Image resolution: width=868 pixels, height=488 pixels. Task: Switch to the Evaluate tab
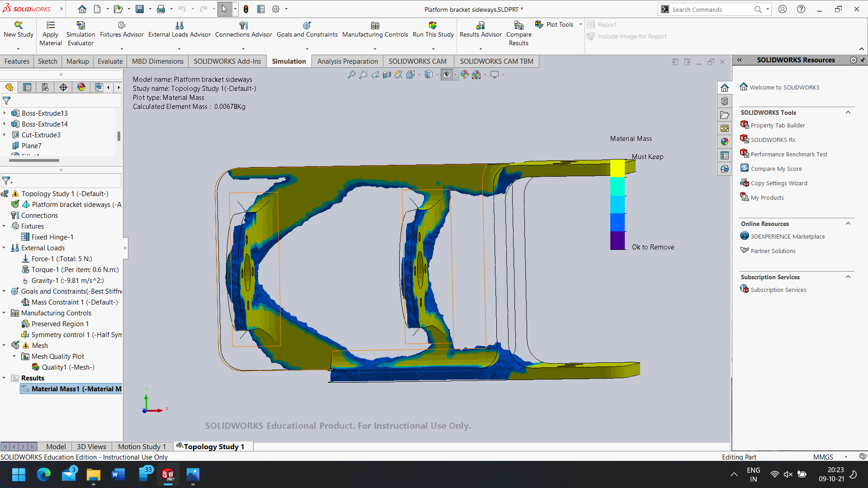110,61
